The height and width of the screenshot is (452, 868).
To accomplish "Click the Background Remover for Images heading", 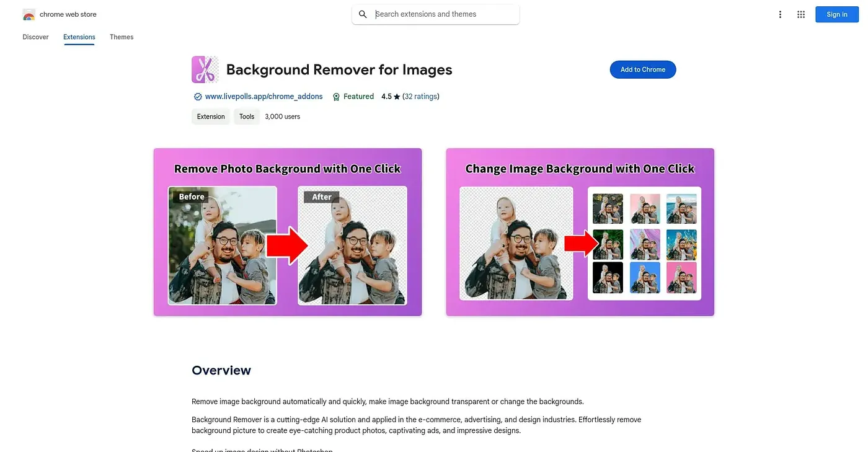I will point(339,69).
